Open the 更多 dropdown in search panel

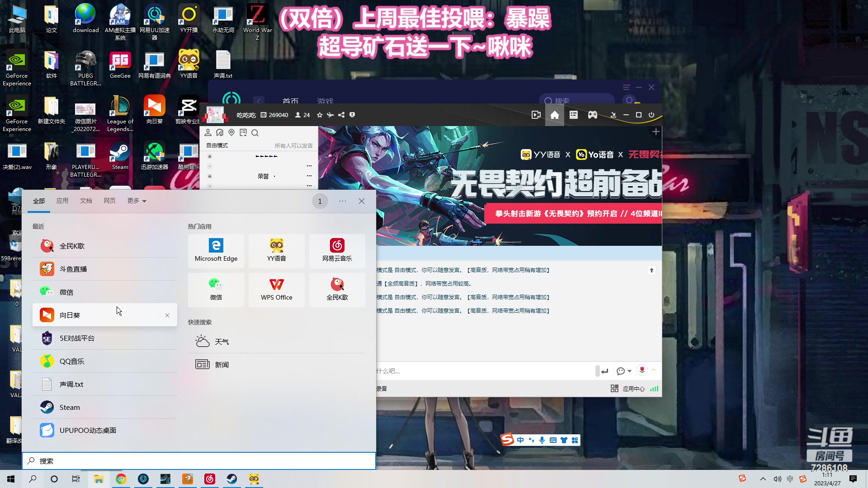[136, 201]
